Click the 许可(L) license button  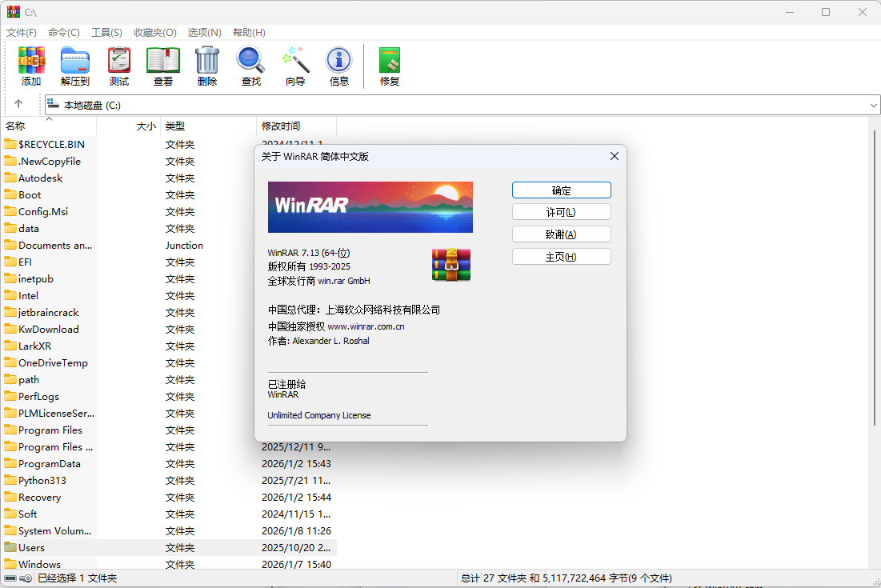561,212
